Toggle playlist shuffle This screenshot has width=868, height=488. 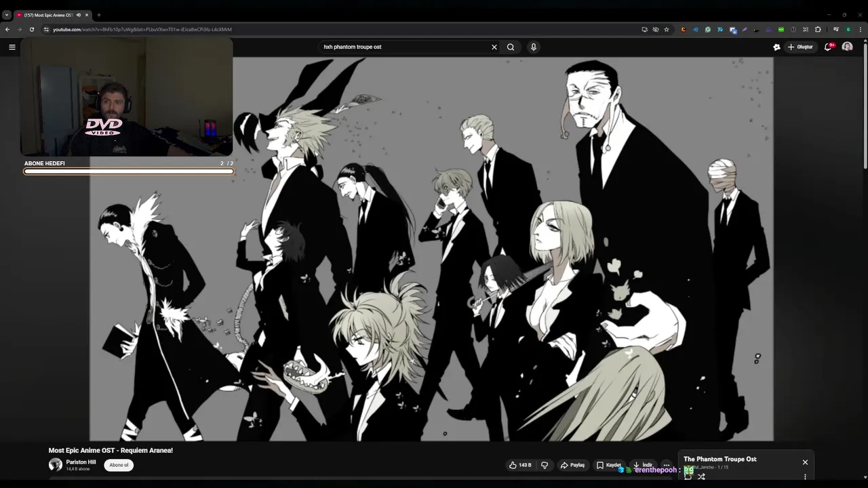pyautogui.click(x=701, y=476)
